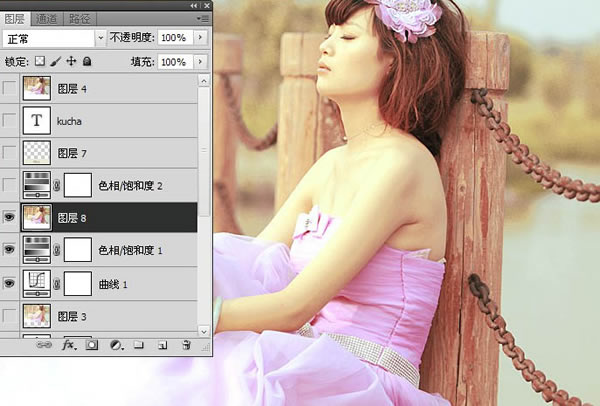
Task: Click mask link icon of 色相/饱和度 2
Action: (x=57, y=186)
